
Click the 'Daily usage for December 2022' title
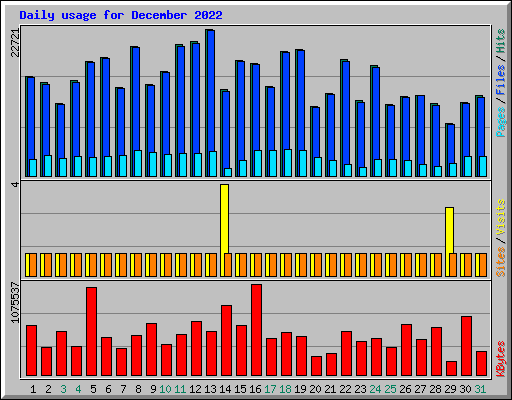(121, 15)
